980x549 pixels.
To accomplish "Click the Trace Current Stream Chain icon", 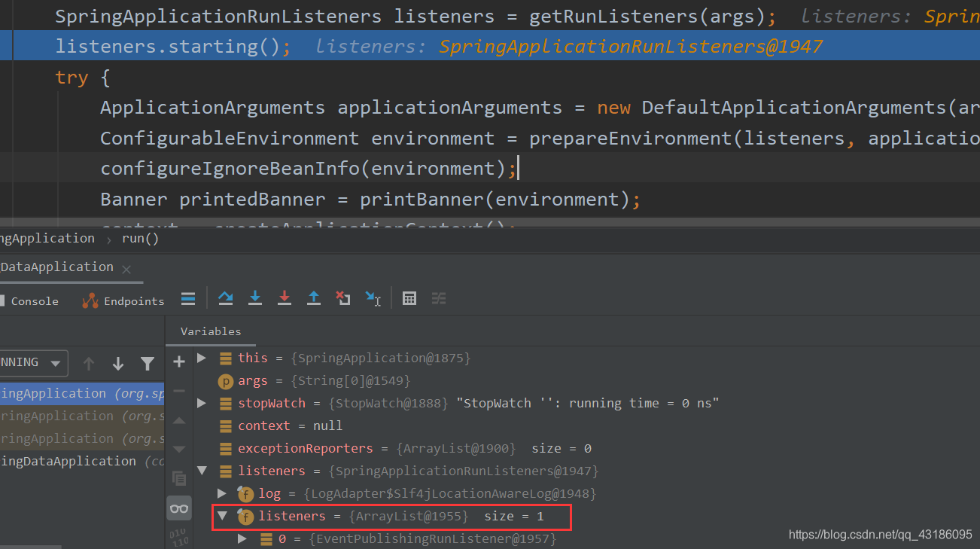I will tap(439, 298).
